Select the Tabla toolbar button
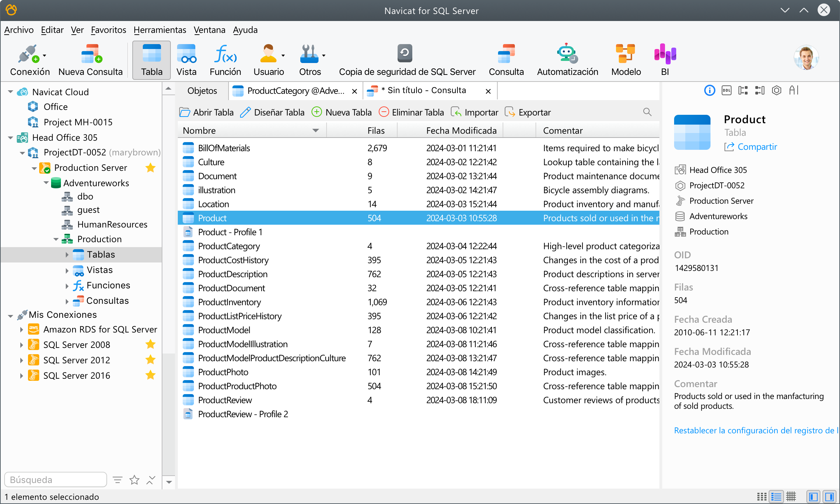Viewport: 840px width, 504px height. point(152,60)
